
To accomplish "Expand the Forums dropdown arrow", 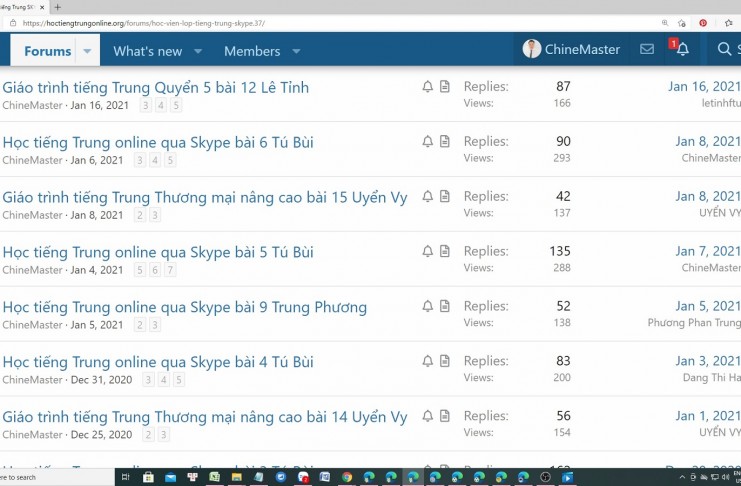I will [x=87, y=51].
